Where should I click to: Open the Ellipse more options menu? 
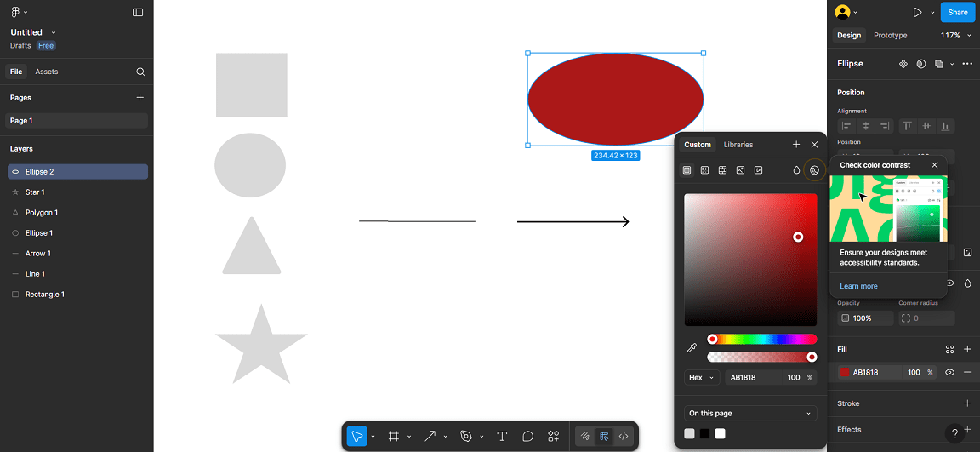967,64
